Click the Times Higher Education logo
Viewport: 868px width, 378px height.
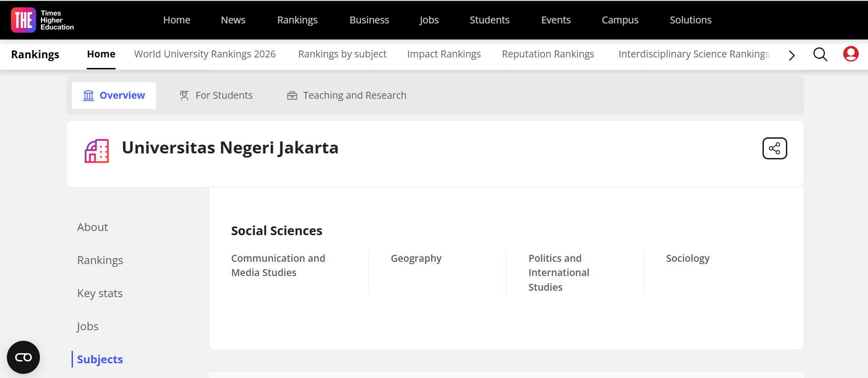pyautogui.click(x=42, y=20)
